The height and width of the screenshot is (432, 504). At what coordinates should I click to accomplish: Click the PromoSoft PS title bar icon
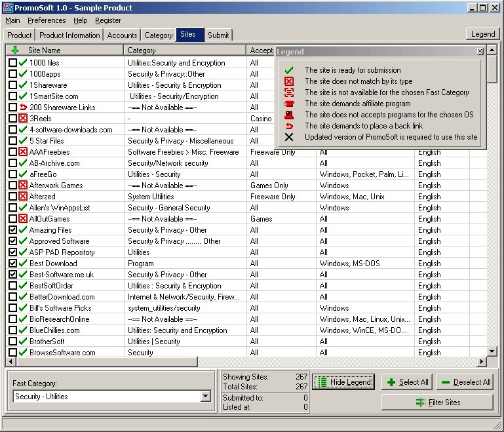point(8,7)
